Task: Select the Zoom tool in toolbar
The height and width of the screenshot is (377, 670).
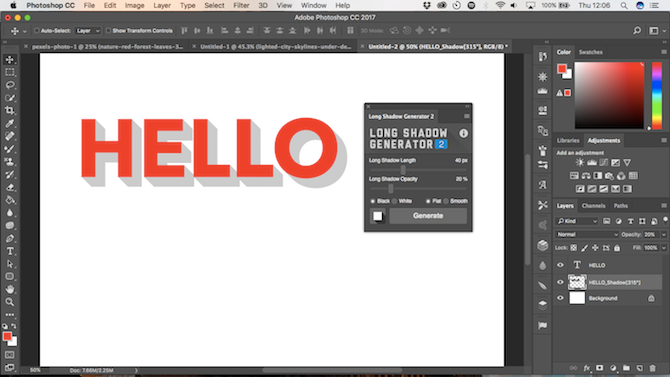Action: point(10,302)
